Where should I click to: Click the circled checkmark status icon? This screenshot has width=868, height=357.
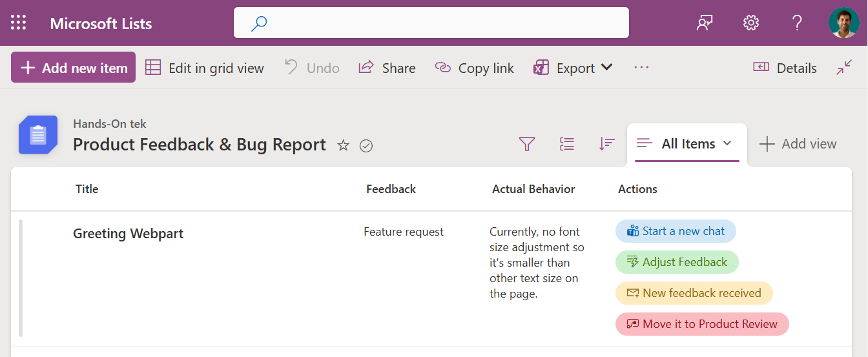pos(366,146)
